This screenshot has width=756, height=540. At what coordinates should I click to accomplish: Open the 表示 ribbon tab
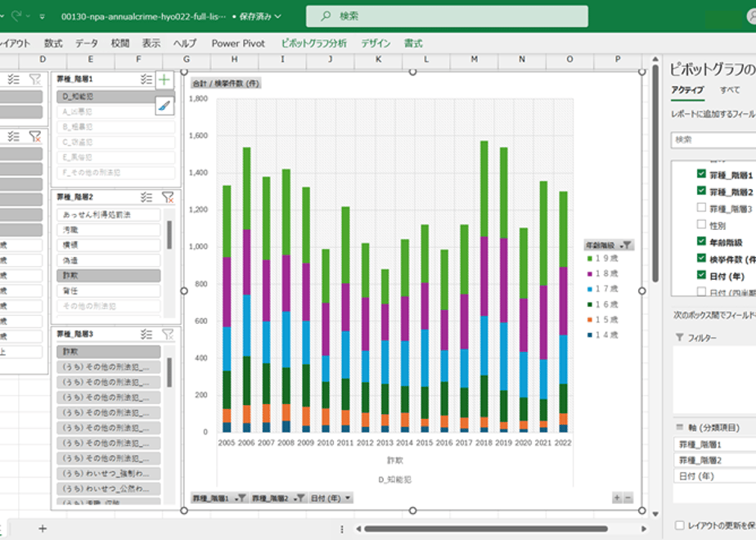tap(151, 43)
